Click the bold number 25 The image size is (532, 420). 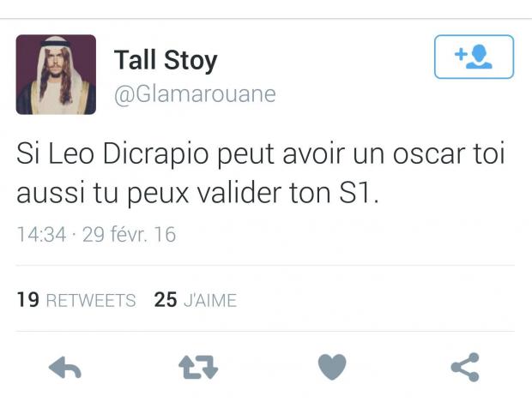click(166, 300)
